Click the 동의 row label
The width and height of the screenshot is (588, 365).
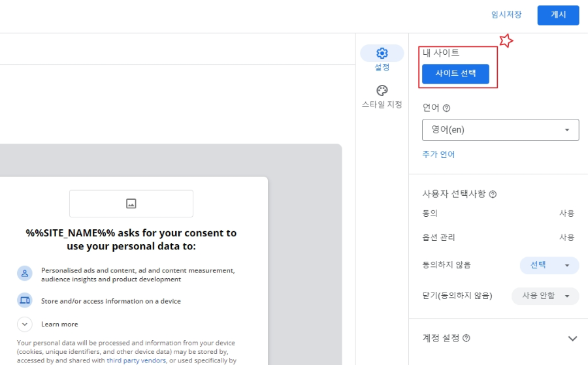[430, 214]
